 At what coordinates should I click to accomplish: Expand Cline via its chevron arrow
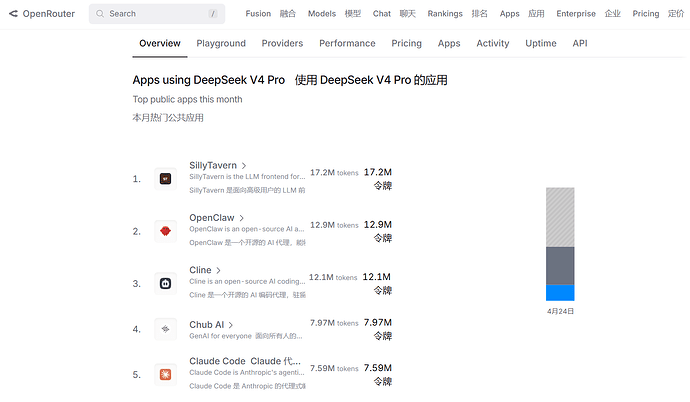pos(218,270)
